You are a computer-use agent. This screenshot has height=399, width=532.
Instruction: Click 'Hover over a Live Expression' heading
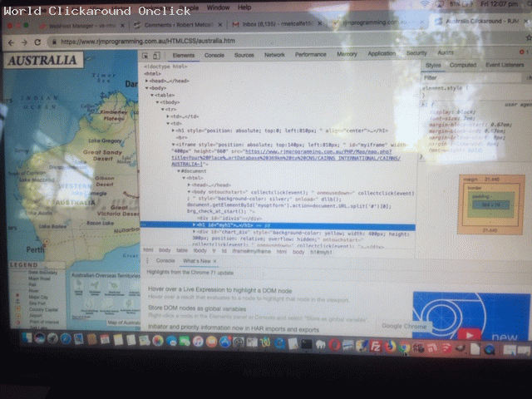[x=219, y=290]
